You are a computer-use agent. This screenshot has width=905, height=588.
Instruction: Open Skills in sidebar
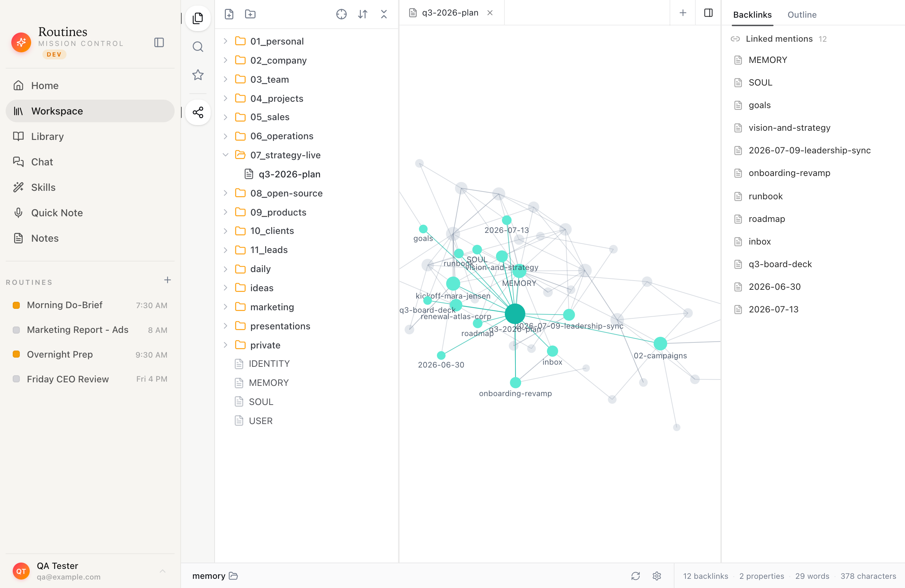point(90,187)
